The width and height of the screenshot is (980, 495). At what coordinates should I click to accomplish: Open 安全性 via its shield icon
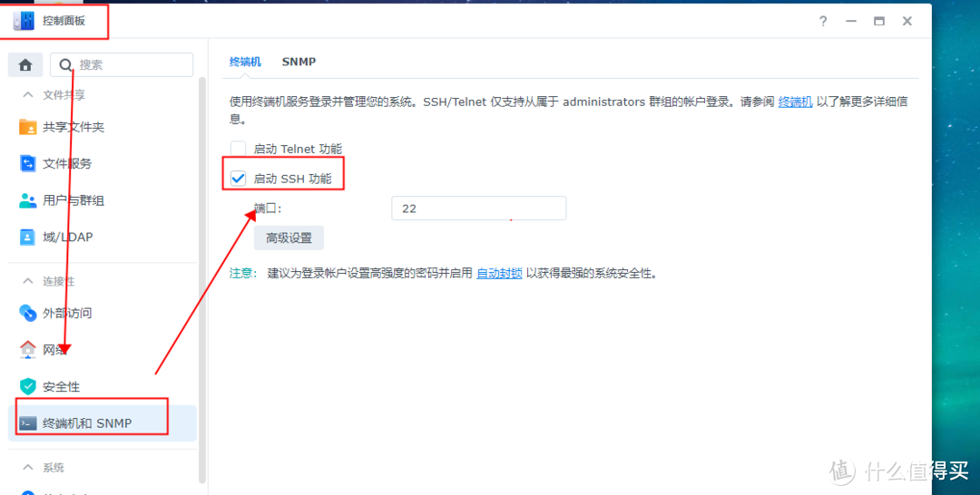coord(28,386)
